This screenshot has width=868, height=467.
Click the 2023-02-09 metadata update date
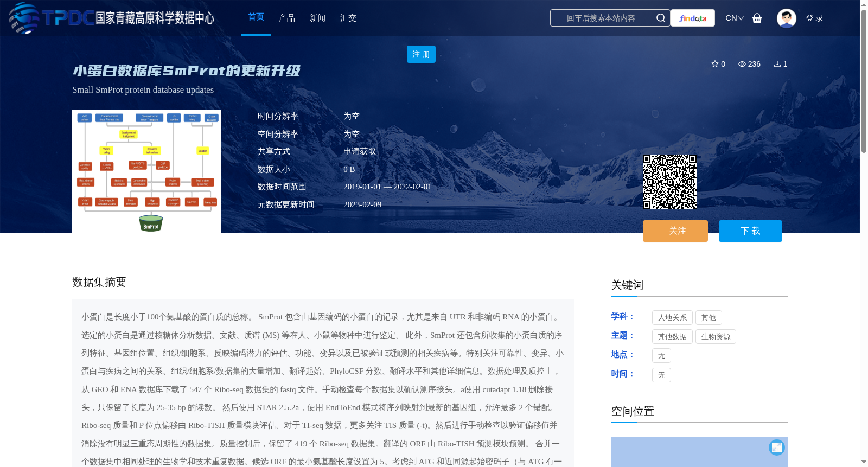362,204
